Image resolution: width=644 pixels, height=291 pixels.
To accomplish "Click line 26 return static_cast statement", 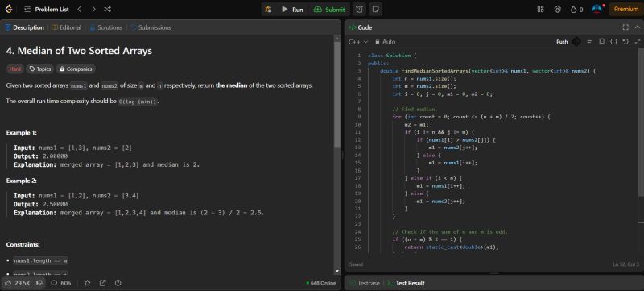I will 452,247.
